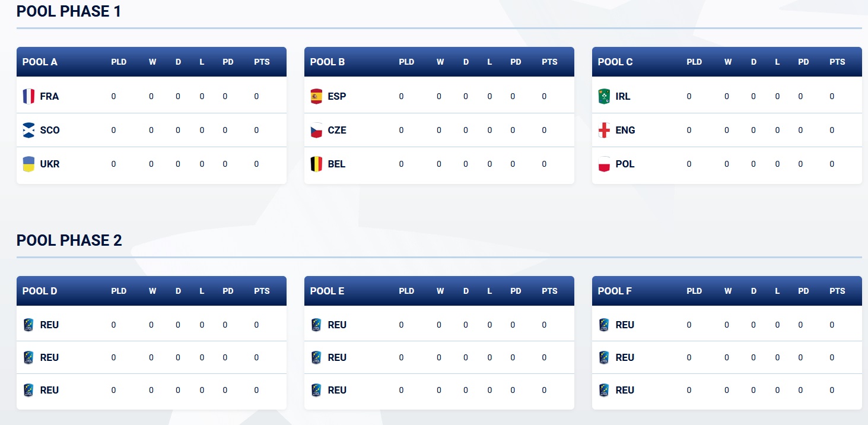The height and width of the screenshot is (425, 868).
Task: Click the first REU crest in Pool F
Action: pyautogui.click(x=604, y=325)
